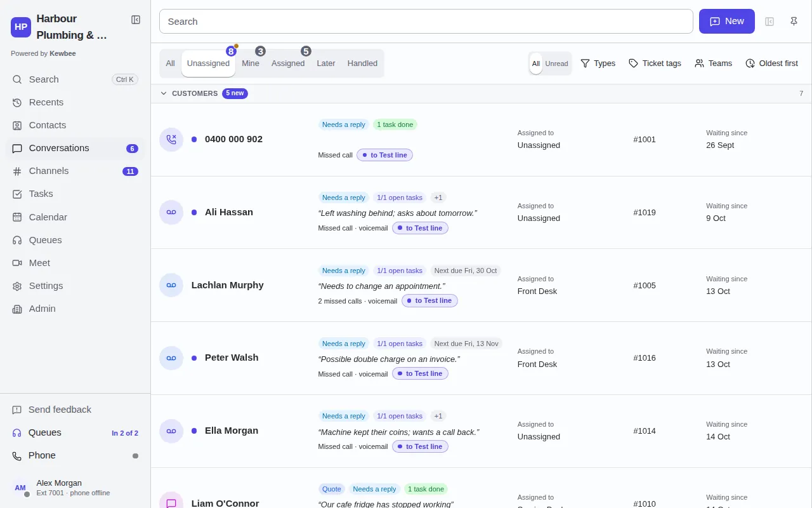Open Queues in main navigation
Screen dimensions: 812x508
tap(75, 240)
